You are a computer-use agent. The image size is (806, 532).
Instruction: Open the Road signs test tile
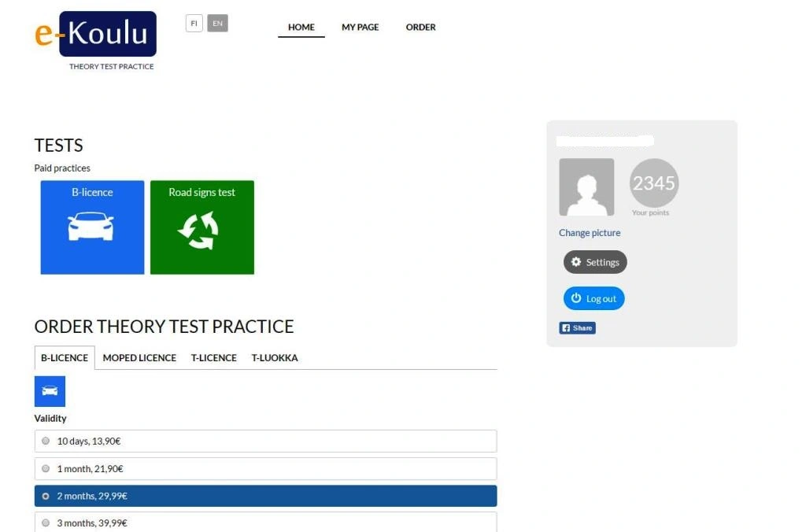tap(201, 227)
